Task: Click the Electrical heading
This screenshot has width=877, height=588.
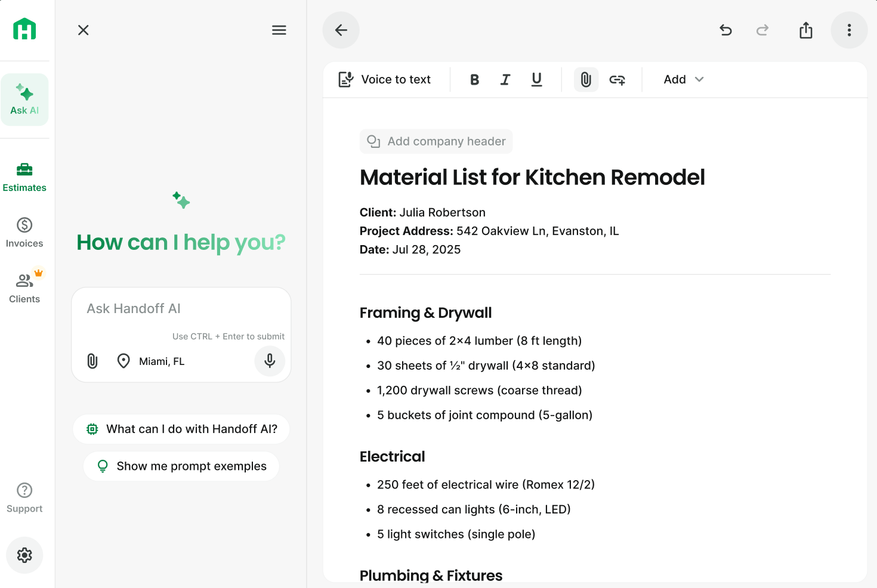Action: (x=393, y=456)
